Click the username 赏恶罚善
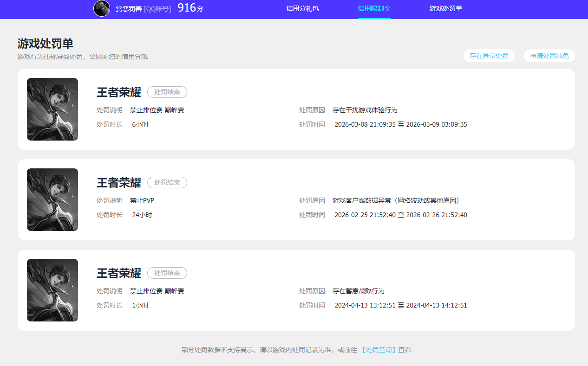588x366 pixels. pyautogui.click(x=129, y=9)
